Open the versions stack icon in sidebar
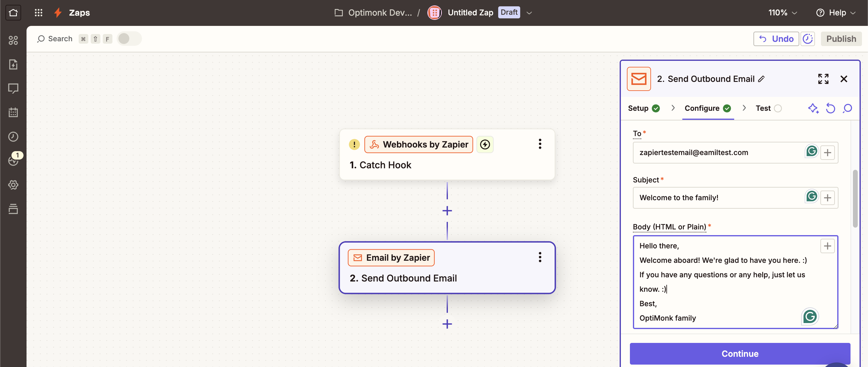Image resolution: width=868 pixels, height=367 pixels. (13, 209)
